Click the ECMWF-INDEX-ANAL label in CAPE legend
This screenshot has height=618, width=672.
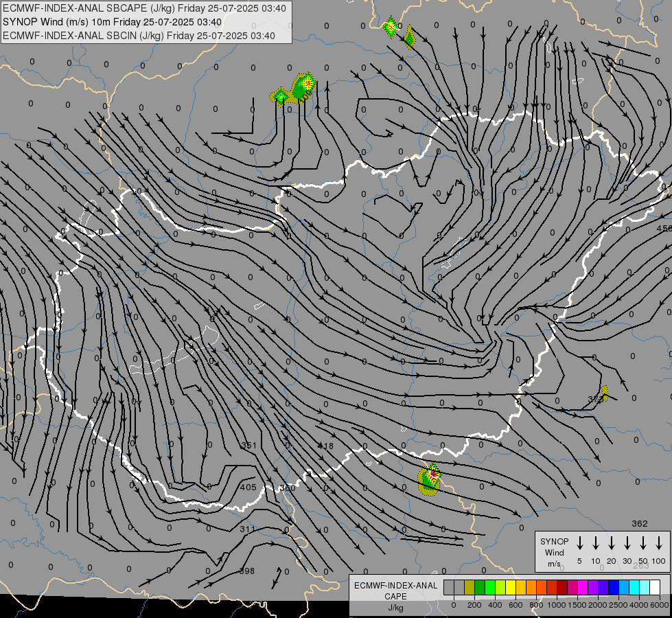(395, 586)
